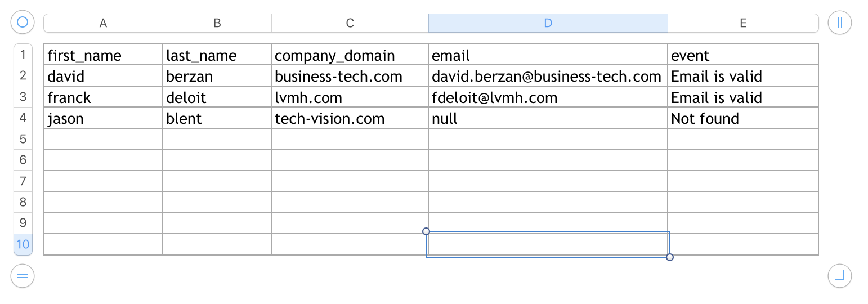Select the 'company_domain' header cell
Image resolution: width=868 pixels, height=304 pixels.
click(x=350, y=55)
